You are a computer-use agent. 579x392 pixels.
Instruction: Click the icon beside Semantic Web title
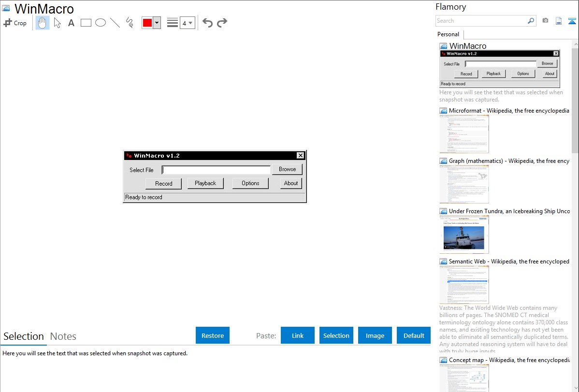click(x=444, y=261)
